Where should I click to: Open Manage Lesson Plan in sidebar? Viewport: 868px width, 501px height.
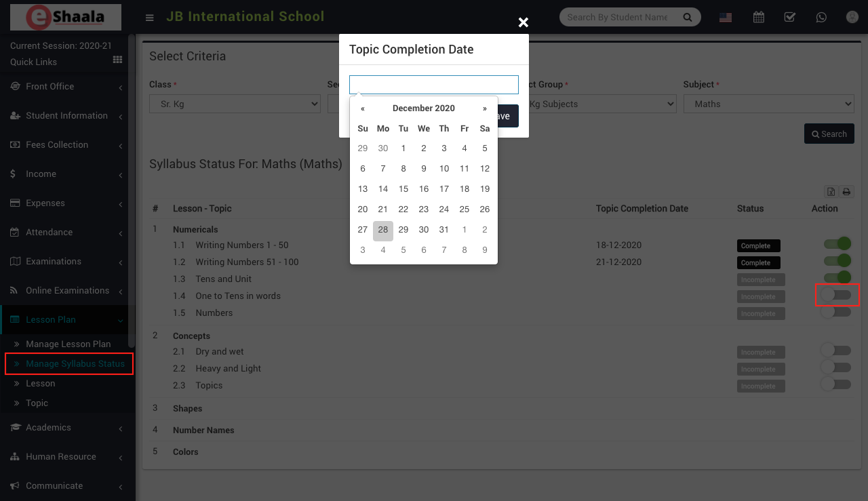pyautogui.click(x=68, y=344)
